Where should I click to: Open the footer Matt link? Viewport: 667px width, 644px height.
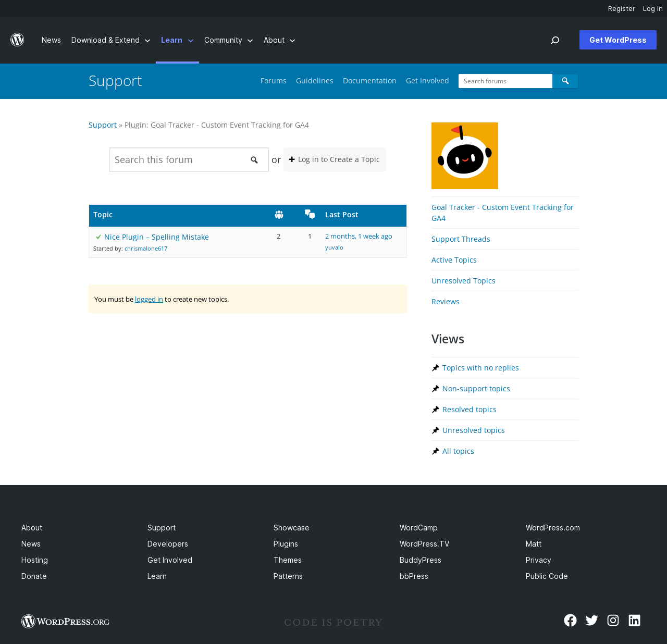coord(534,544)
